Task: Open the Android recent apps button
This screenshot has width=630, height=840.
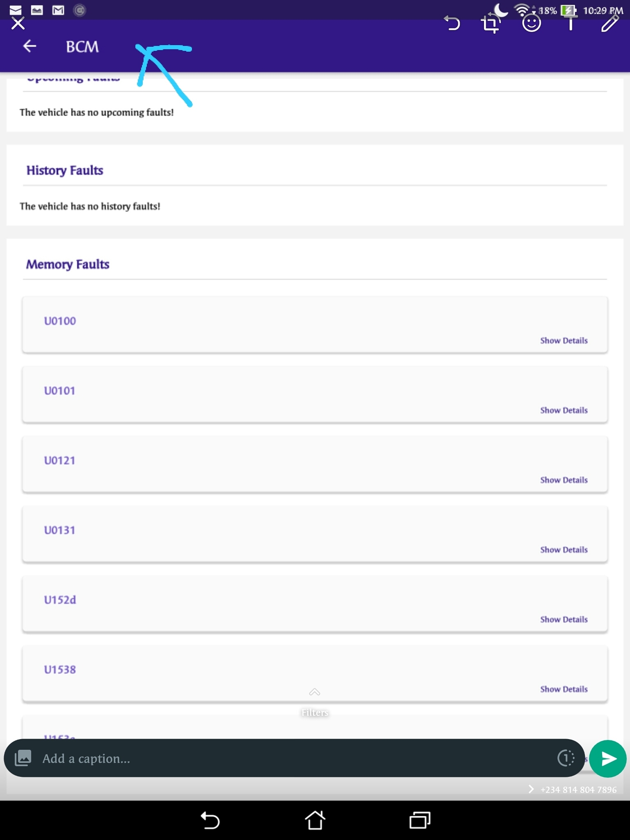Action: click(x=420, y=820)
